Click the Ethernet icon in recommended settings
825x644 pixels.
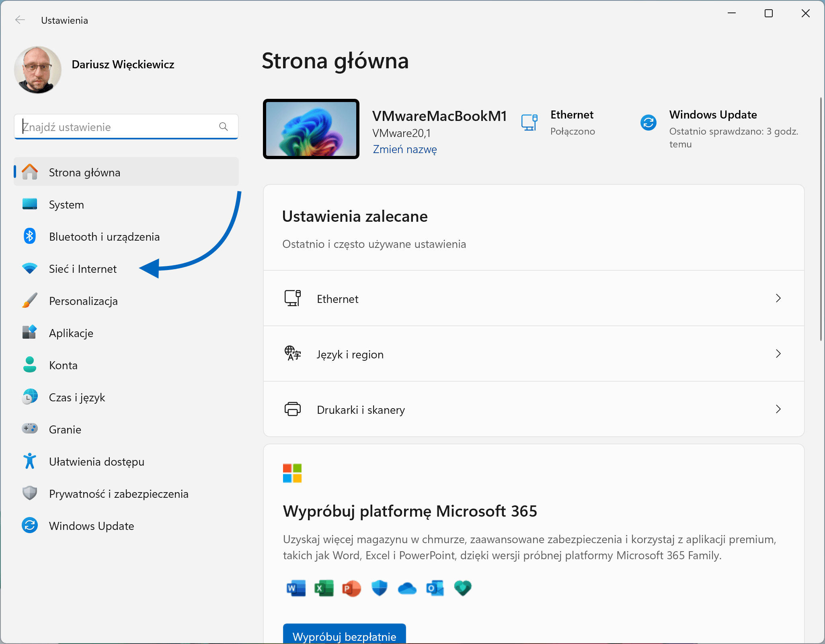[x=293, y=298]
